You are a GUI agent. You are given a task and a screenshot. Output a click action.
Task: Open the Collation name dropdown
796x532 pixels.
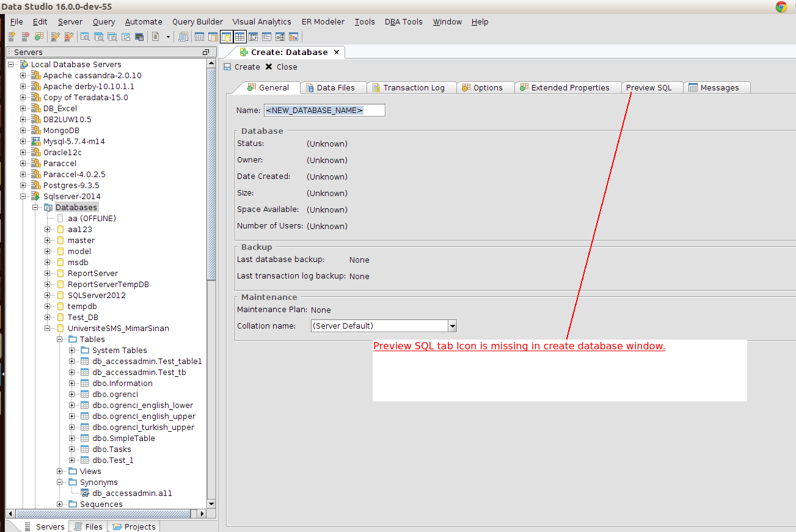click(x=453, y=326)
